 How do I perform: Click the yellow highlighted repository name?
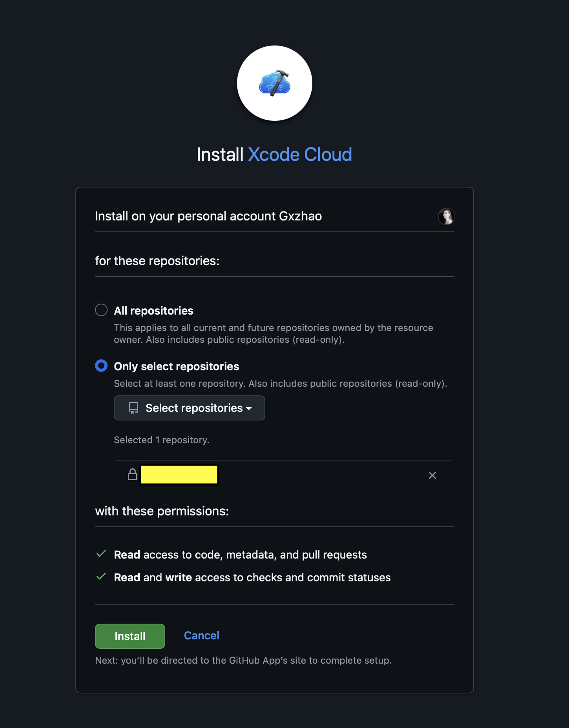(x=179, y=475)
